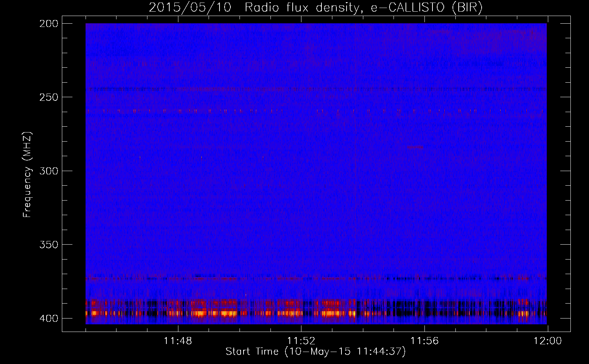Click the '350' frequency tick label
The height and width of the screenshot is (364, 589).
pos(48,245)
